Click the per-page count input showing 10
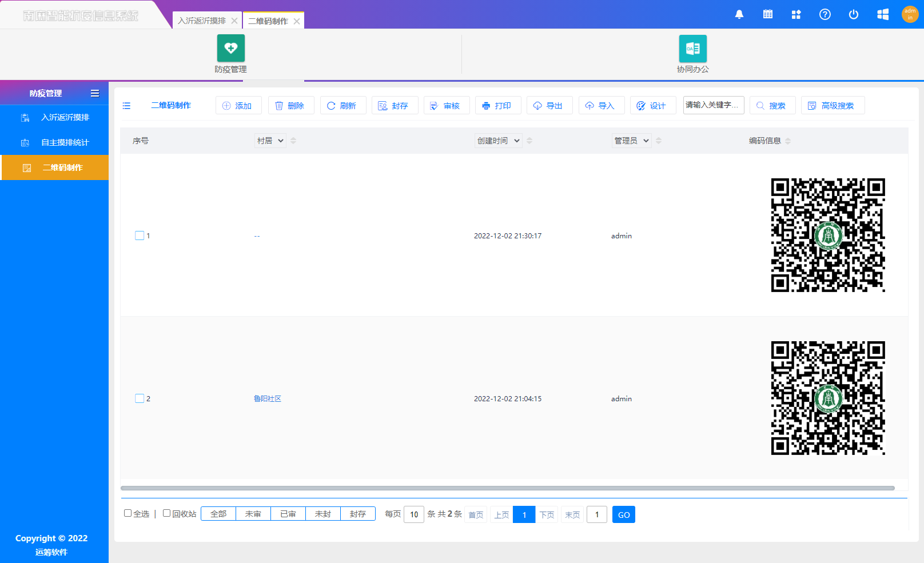 (x=414, y=514)
